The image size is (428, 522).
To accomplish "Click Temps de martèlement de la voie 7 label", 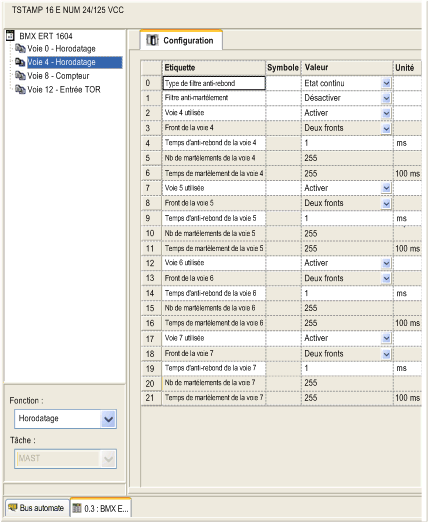I will coord(214,398).
